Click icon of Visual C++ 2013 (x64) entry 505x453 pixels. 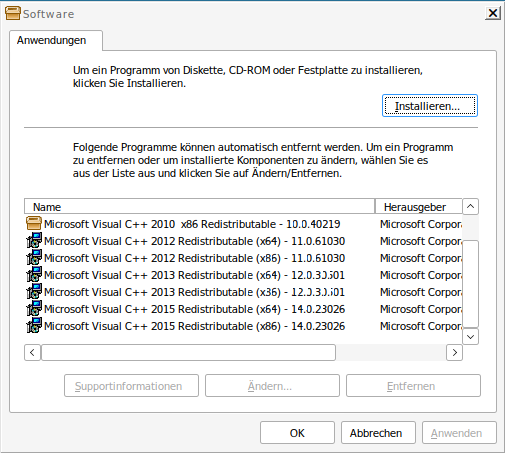pos(34,275)
